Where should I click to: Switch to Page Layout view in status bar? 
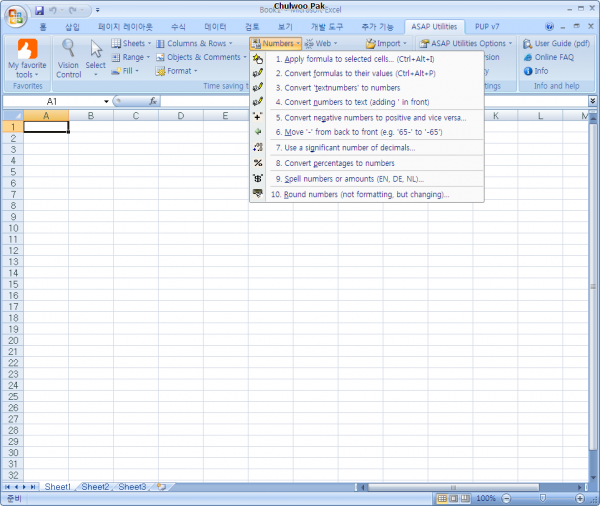pos(453,498)
